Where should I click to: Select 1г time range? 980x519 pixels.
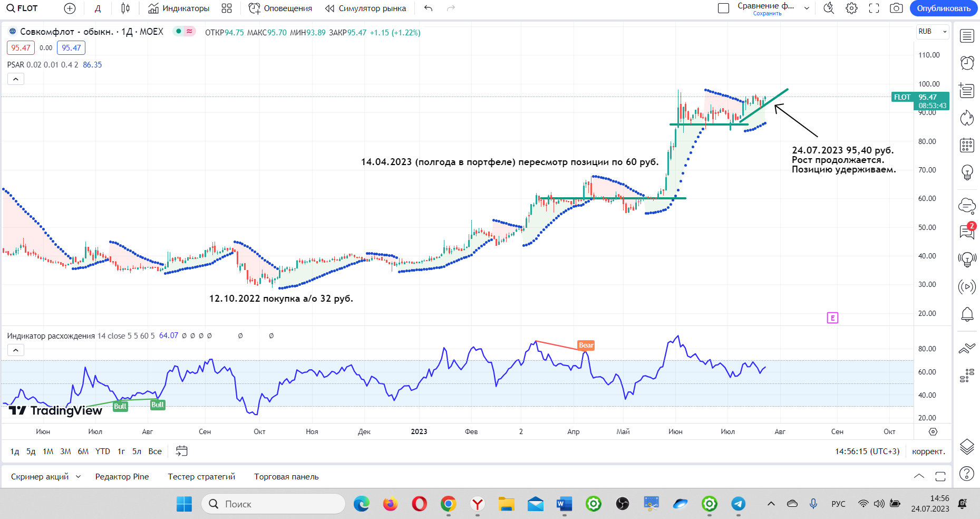pyautogui.click(x=121, y=451)
